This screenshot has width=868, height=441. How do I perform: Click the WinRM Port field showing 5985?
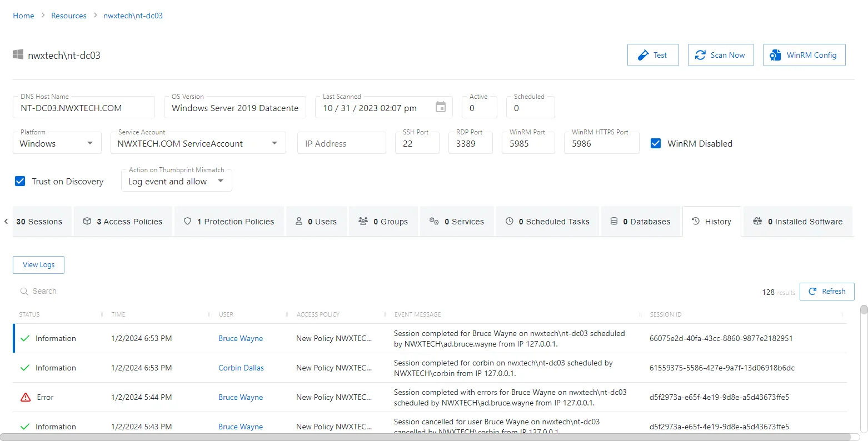tap(528, 143)
